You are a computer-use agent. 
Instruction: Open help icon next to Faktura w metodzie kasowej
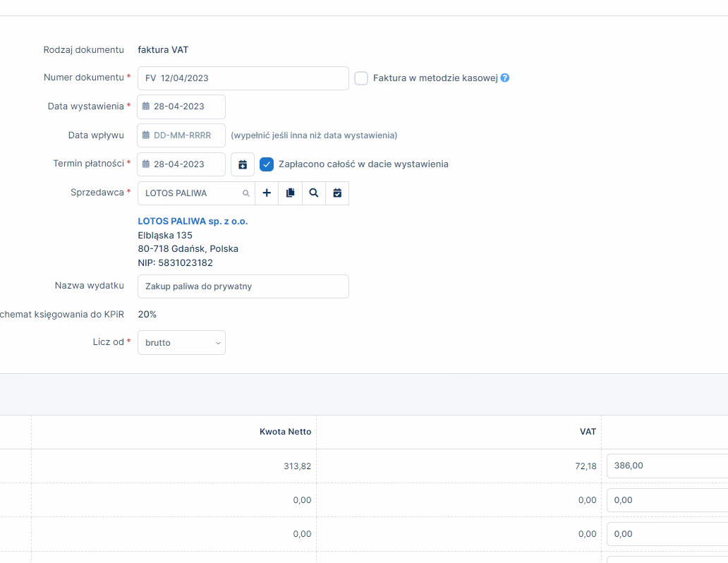click(x=505, y=78)
